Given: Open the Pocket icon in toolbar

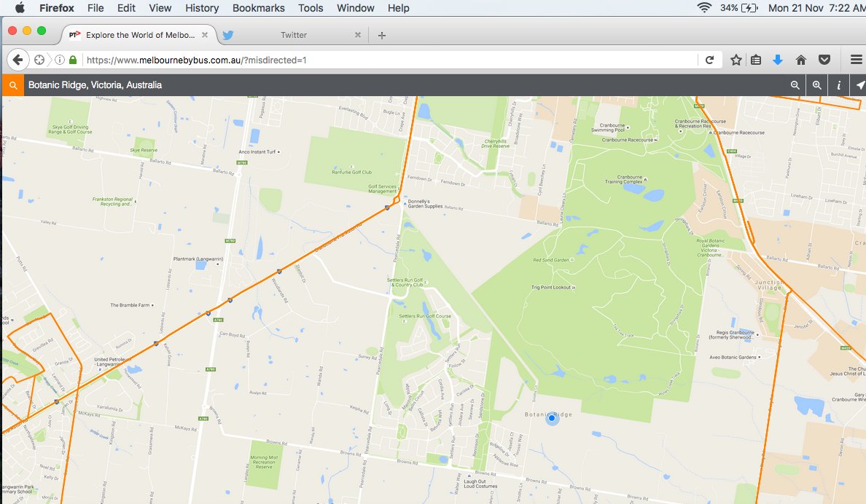Looking at the screenshot, I should pyautogui.click(x=824, y=60).
